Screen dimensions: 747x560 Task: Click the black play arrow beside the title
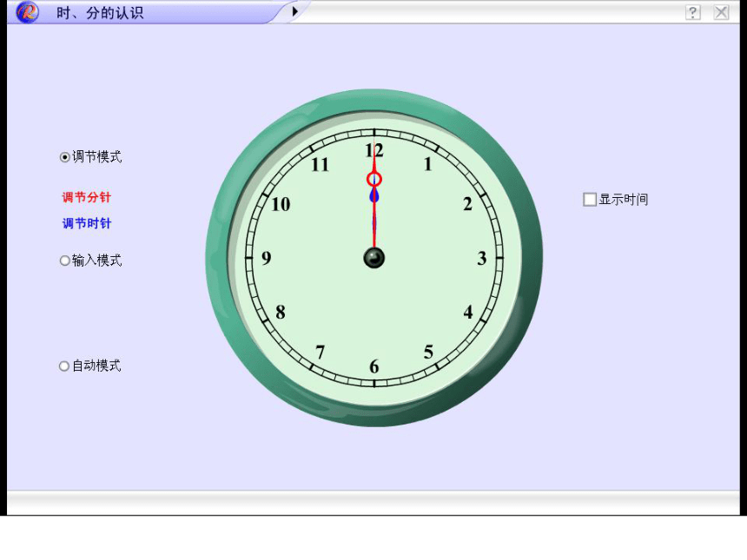(295, 11)
